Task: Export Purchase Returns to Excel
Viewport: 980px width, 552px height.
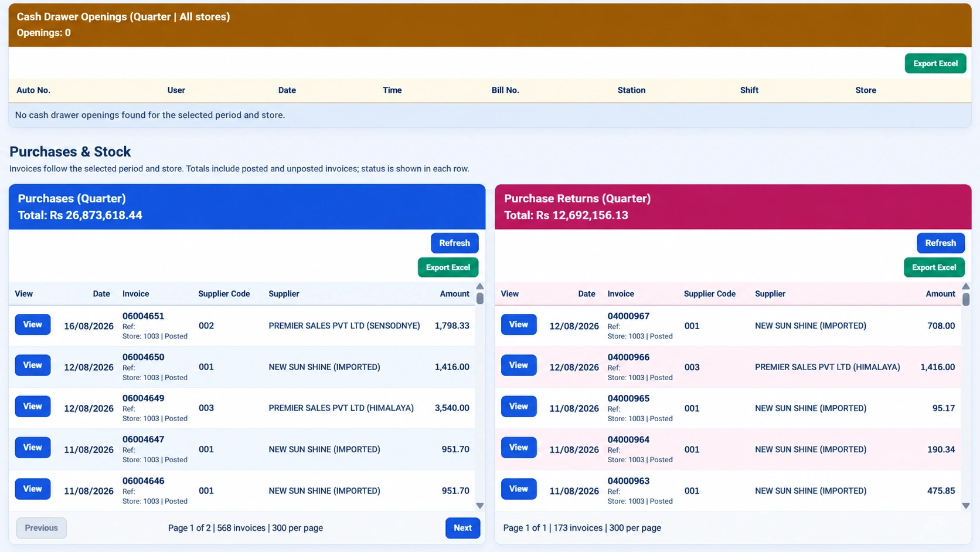Action: [934, 267]
